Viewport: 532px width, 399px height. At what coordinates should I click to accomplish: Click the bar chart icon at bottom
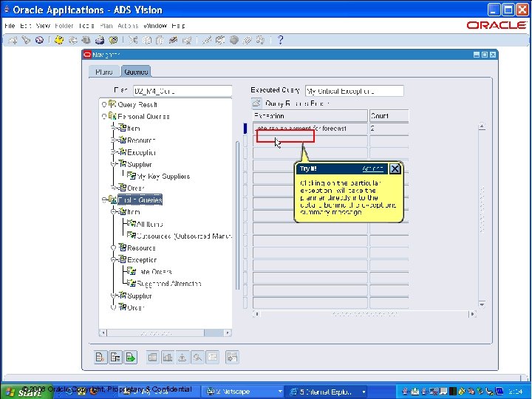[x=168, y=357]
